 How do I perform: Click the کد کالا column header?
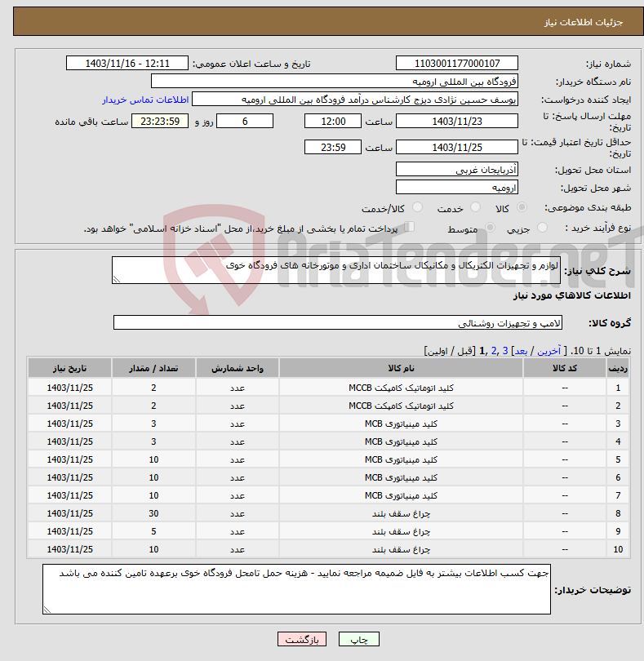click(565, 368)
